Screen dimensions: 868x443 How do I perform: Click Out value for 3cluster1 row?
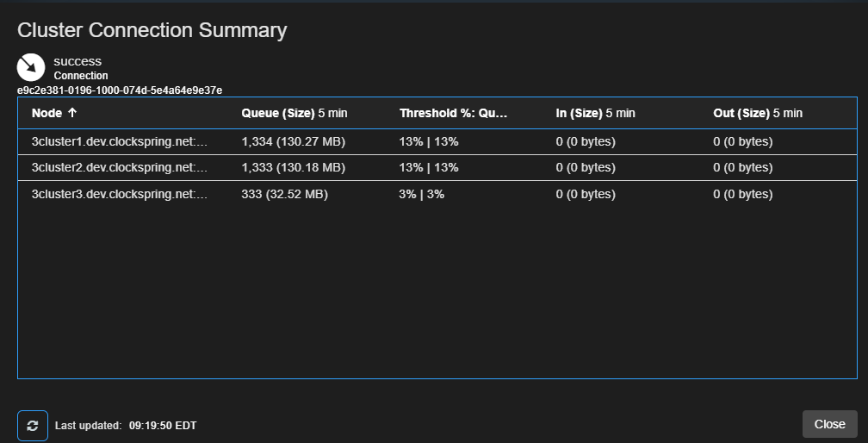click(743, 141)
